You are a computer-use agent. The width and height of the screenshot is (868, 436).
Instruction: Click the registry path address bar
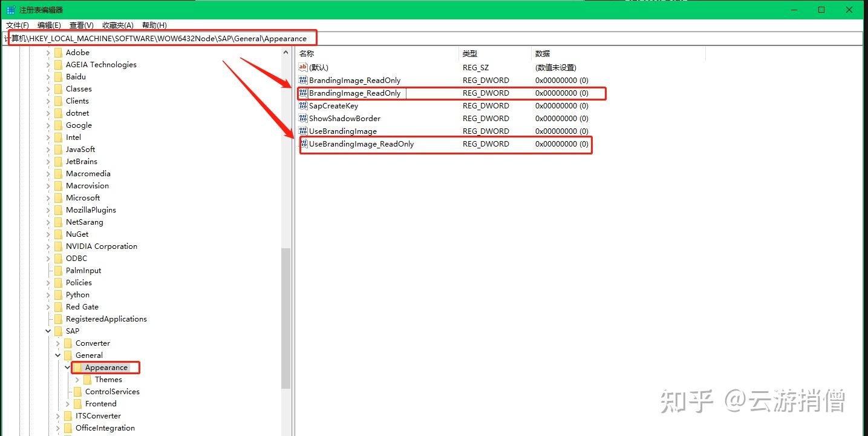[432, 38]
